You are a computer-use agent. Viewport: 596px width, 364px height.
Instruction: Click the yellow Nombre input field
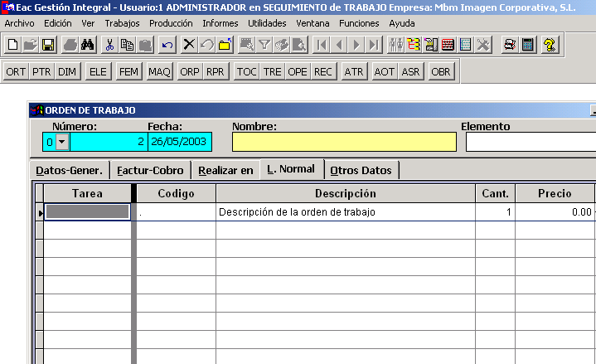coord(343,142)
